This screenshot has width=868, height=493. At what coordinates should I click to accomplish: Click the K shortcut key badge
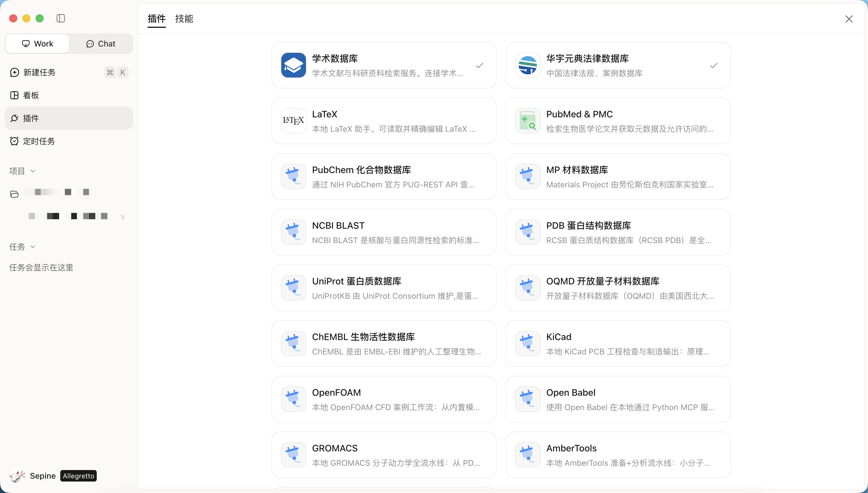pos(123,73)
